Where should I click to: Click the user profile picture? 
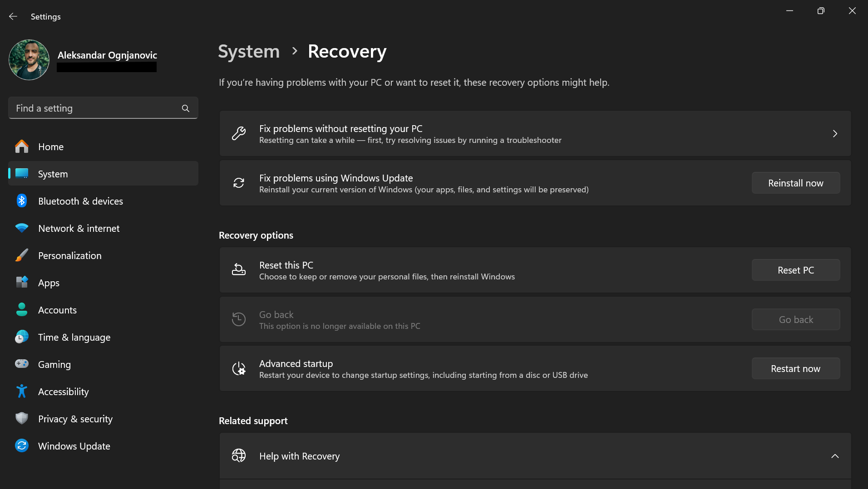tap(29, 60)
